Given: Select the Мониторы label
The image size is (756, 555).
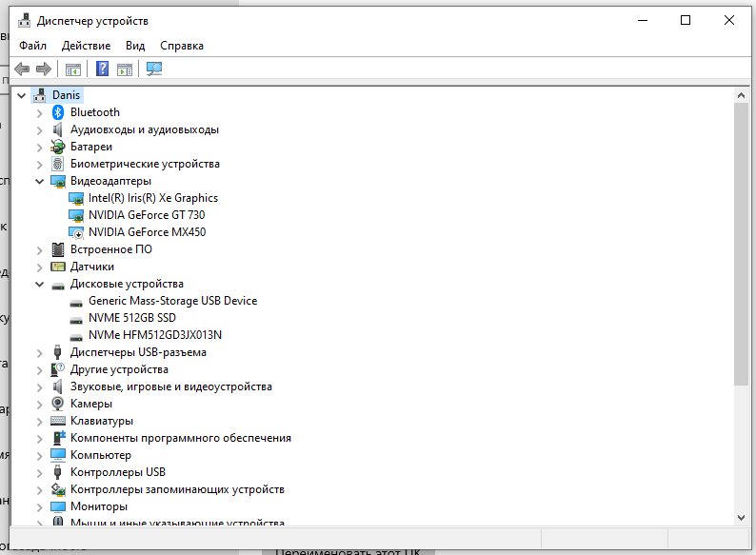Looking at the screenshot, I should coord(99,506).
